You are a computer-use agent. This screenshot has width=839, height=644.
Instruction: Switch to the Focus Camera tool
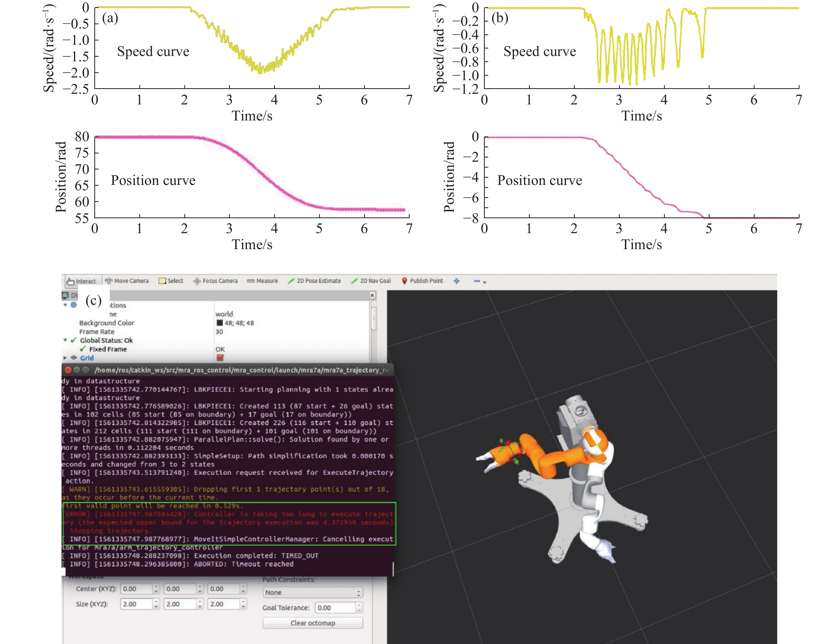(215, 281)
